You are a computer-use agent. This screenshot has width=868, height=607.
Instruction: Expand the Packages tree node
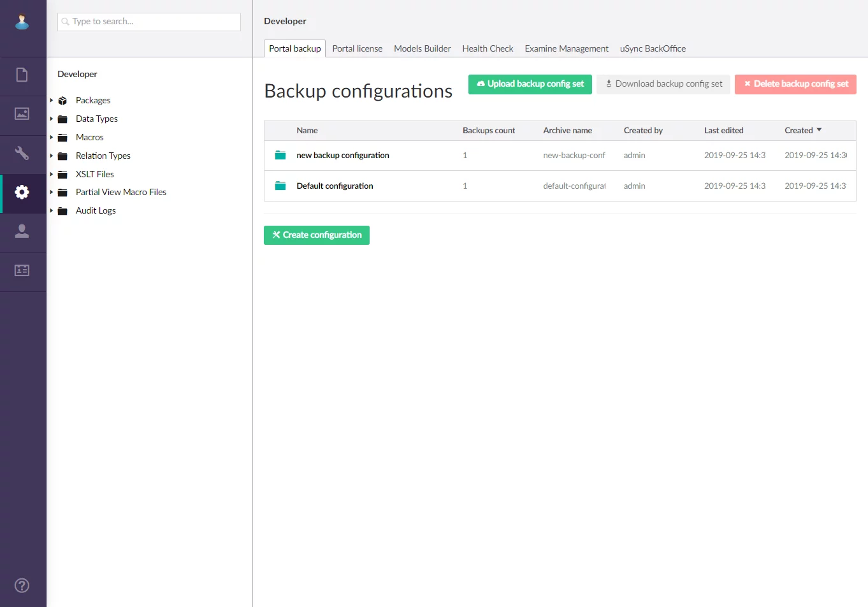pos(52,100)
